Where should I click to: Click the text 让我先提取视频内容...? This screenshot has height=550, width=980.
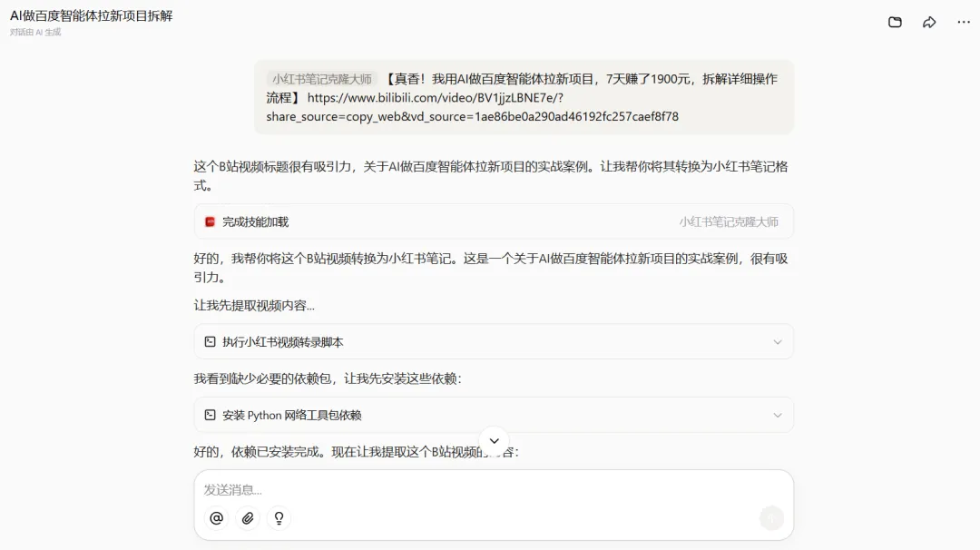254,306
